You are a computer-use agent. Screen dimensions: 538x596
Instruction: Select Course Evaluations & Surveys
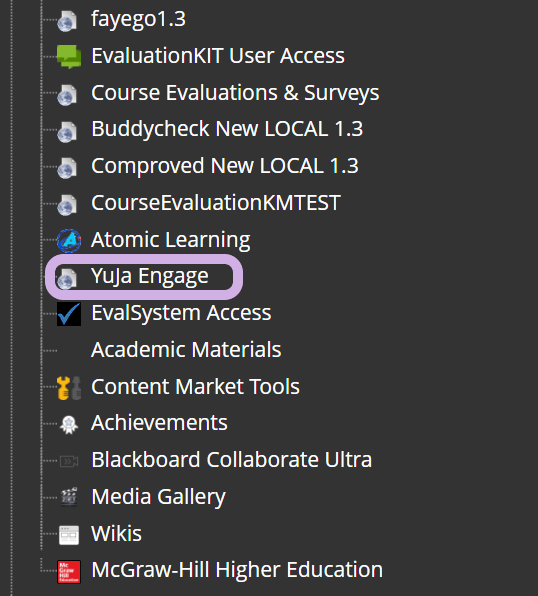(235, 93)
